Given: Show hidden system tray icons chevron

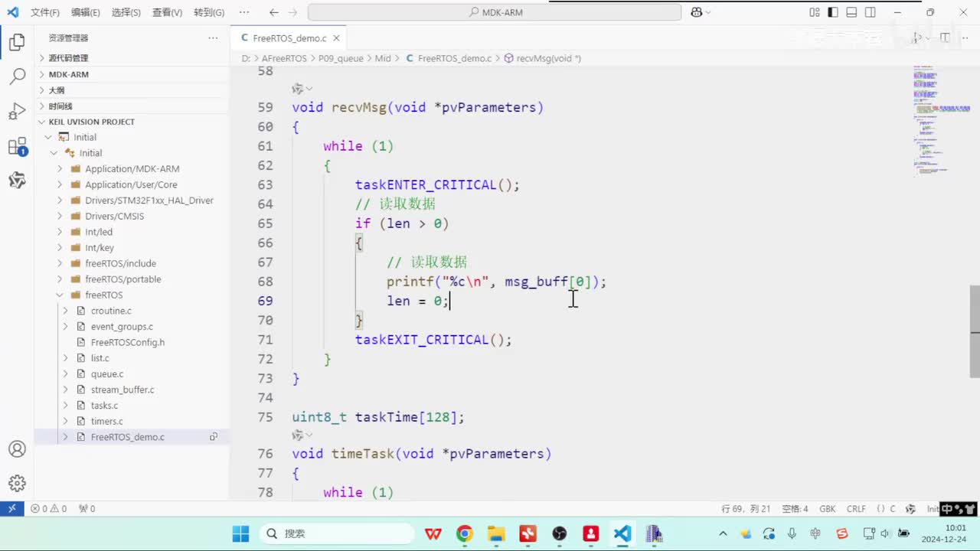Looking at the screenshot, I should tap(723, 533).
